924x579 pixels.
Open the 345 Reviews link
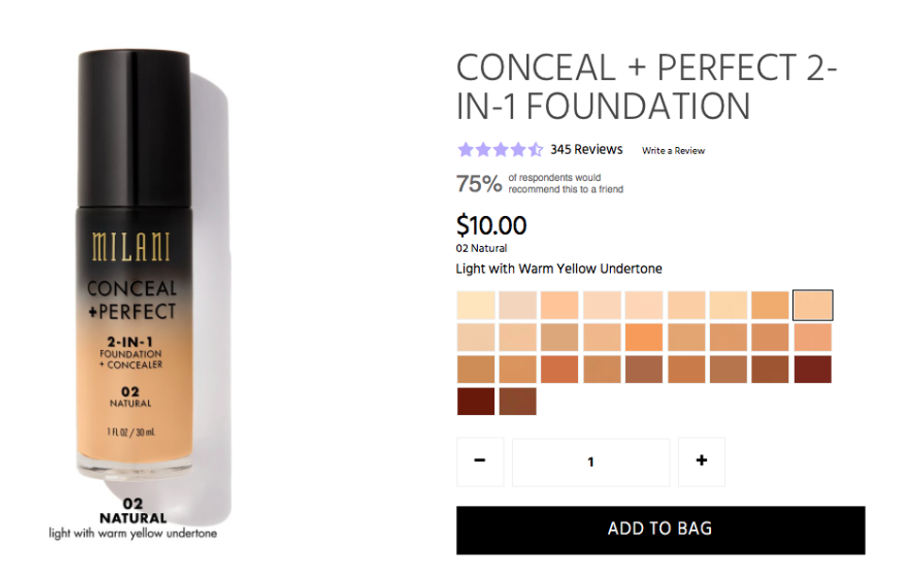click(586, 149)
